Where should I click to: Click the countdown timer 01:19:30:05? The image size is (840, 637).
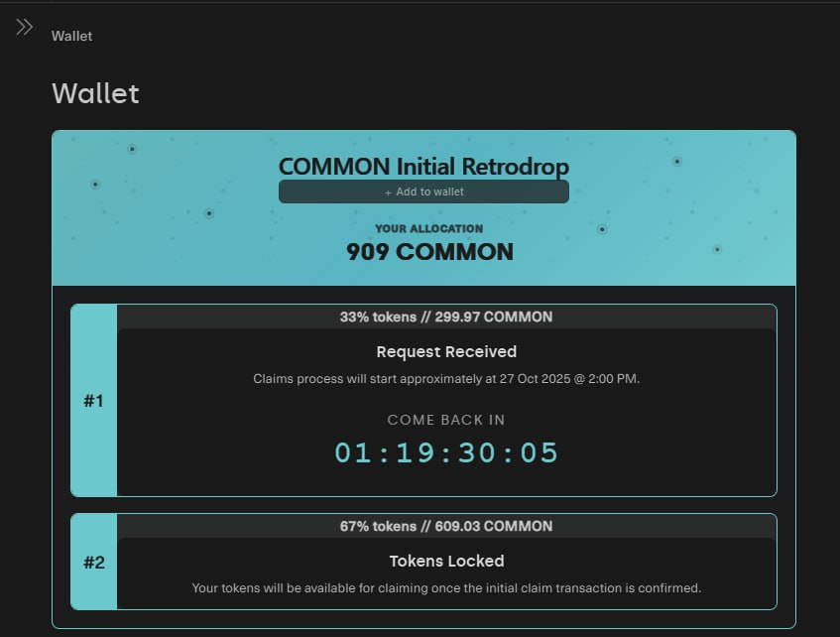(446, 452)
